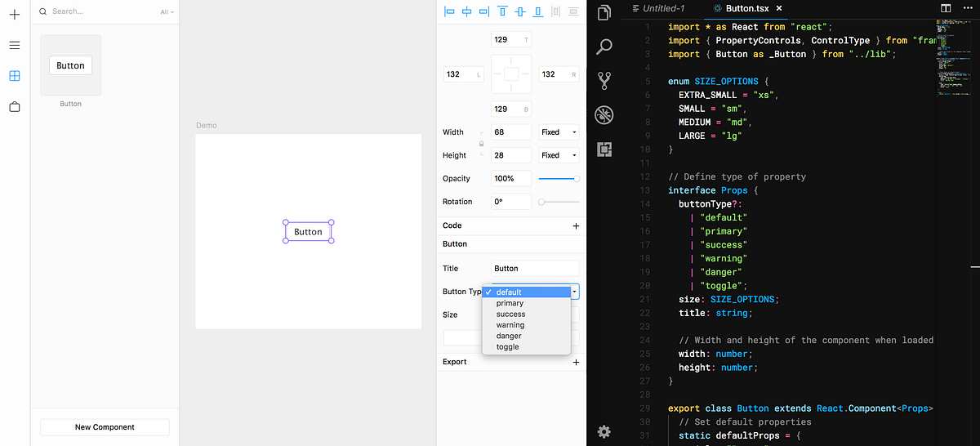Open VS Code Search icon in activity bar
This screenshot has height=446, width=980.
click(x=604, y=47)
